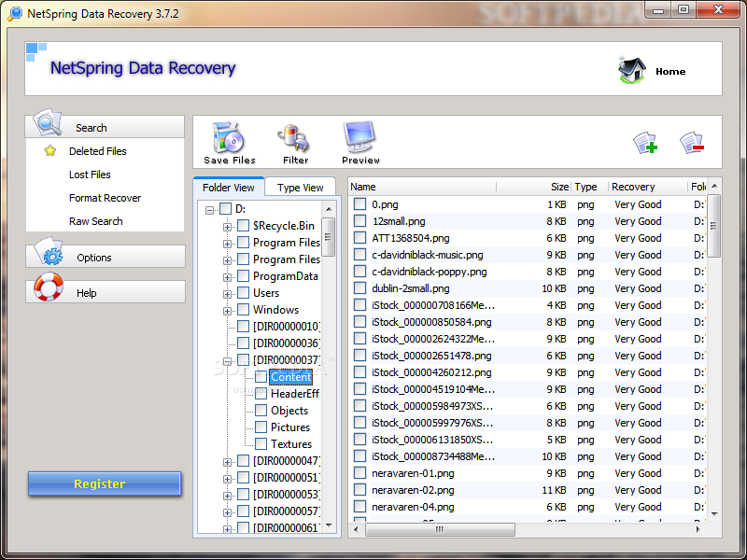Open the Preview monitor icon
747x560 pixels.
pos(359,137)
